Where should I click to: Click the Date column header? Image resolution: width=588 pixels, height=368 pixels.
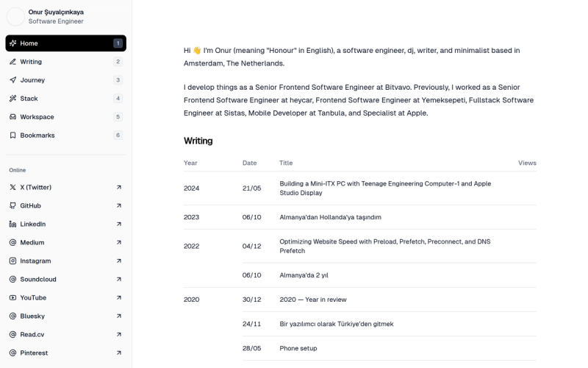(x=249, y=163)
